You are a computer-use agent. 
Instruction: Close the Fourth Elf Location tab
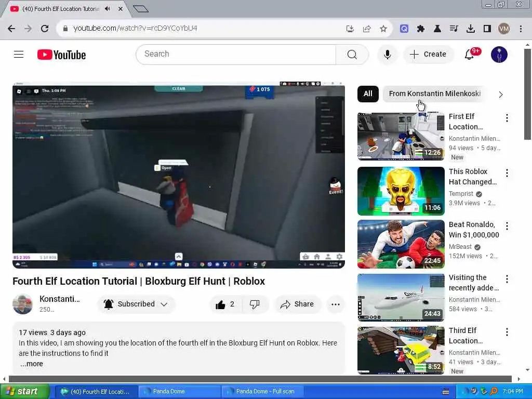(x=121, y=9)
